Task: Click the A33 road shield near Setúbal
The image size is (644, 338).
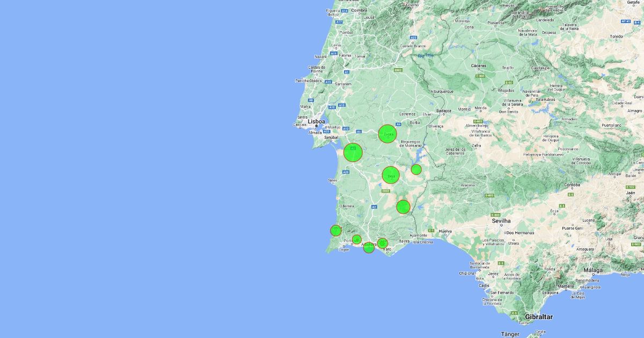Action: coord(327,131)
